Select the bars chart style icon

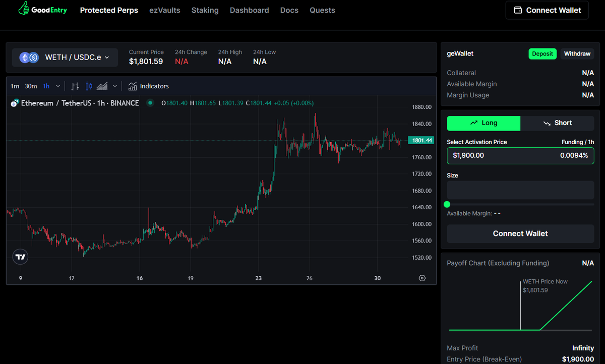click(75, 86)
